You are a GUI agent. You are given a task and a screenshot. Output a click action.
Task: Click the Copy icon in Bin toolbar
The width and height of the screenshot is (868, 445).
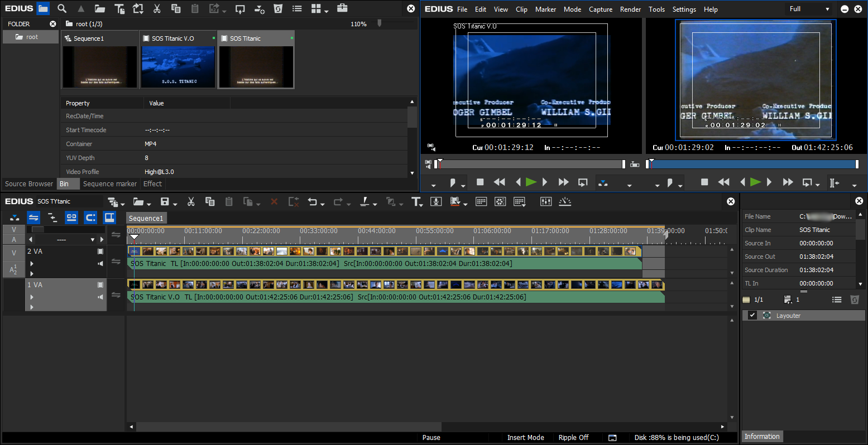(x=175, y=8)
